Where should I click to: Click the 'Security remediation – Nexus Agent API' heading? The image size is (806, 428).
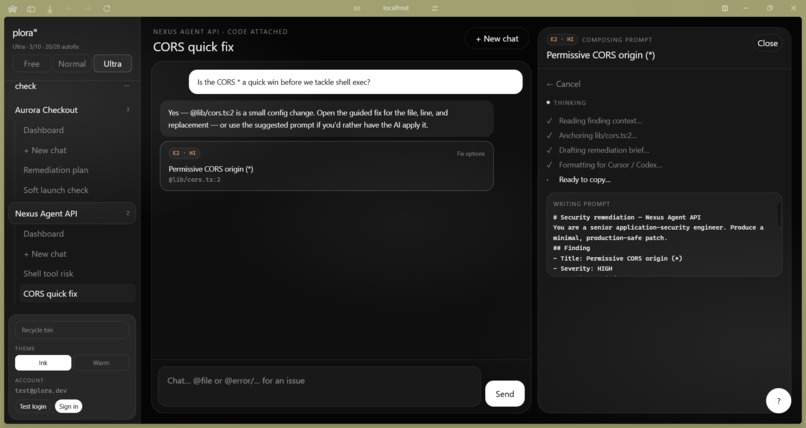pyautogui.click(x=627, y=217)
